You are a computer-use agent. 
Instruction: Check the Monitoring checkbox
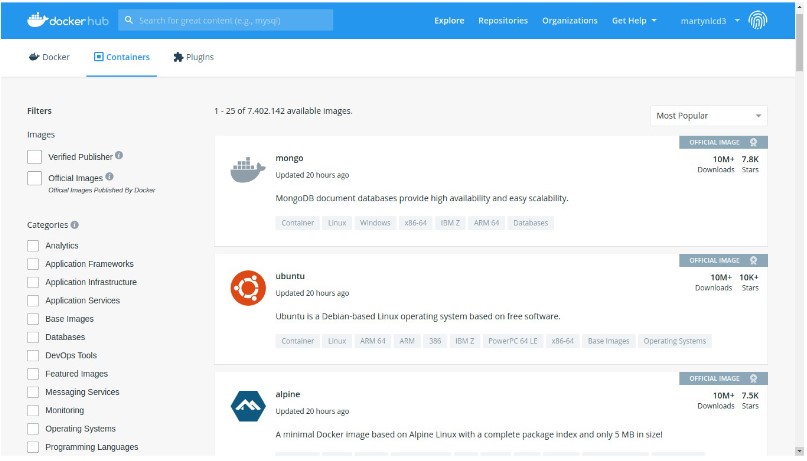click(x=33, y=411)
